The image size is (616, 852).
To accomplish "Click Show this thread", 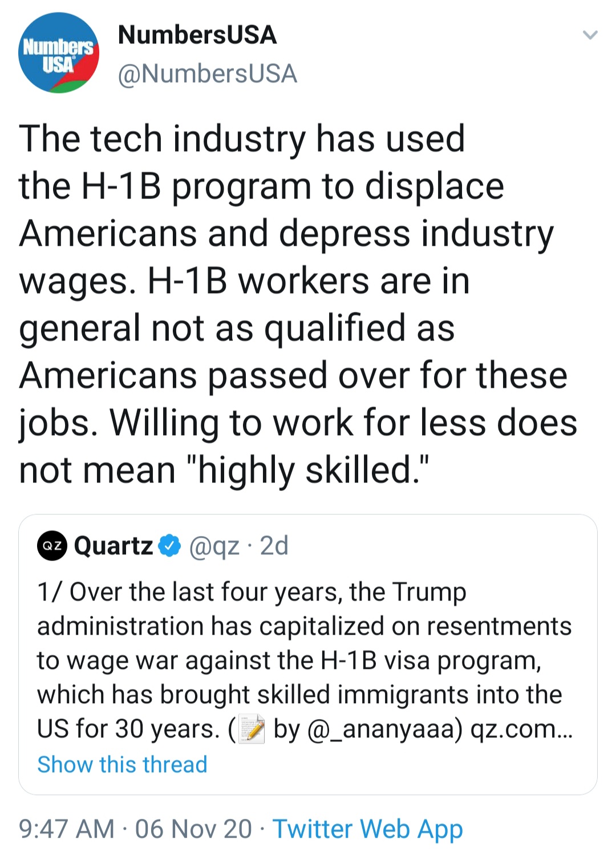I will (122, 764).
